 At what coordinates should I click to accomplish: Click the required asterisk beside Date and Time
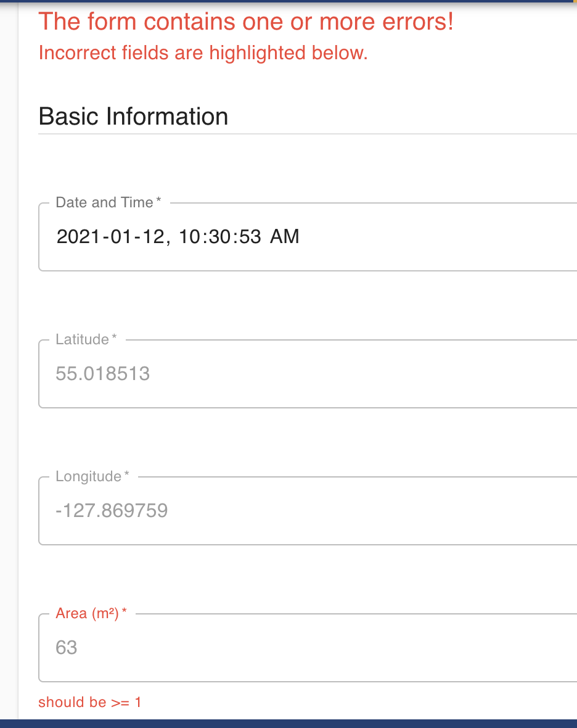pos(158,199)
